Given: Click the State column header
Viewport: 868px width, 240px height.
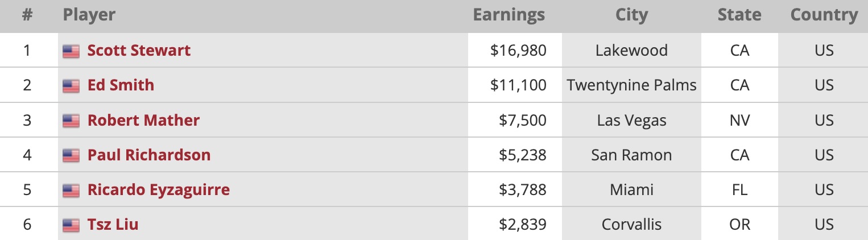Looking at the screenshot, I should click(x=739, y=15).
